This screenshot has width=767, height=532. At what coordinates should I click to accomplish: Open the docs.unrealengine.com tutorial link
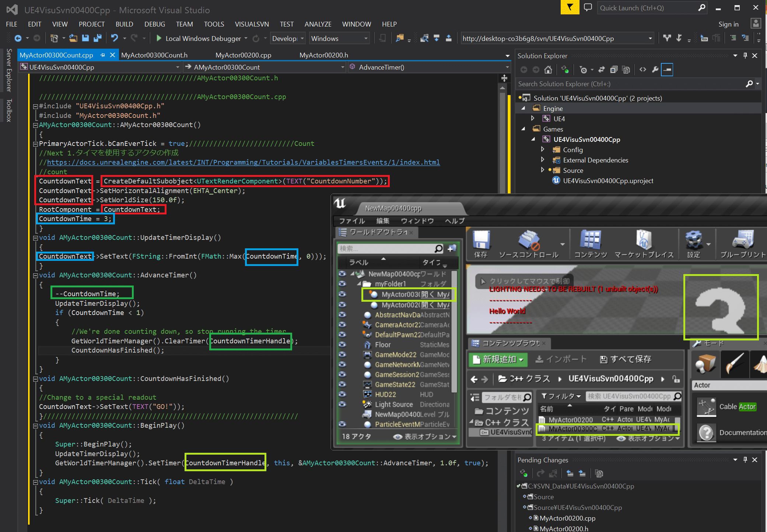click(x=244, y=162)
